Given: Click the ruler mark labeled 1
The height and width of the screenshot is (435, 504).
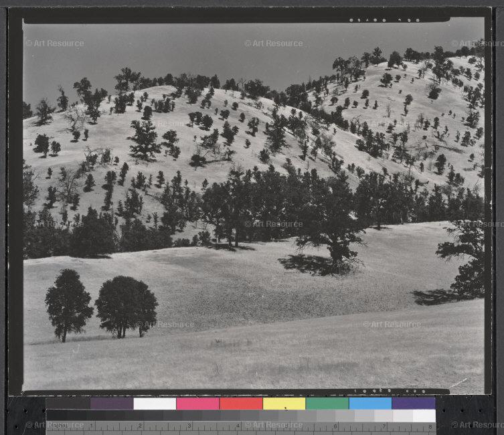Looking at the screenshot, I should pos(91,426).
